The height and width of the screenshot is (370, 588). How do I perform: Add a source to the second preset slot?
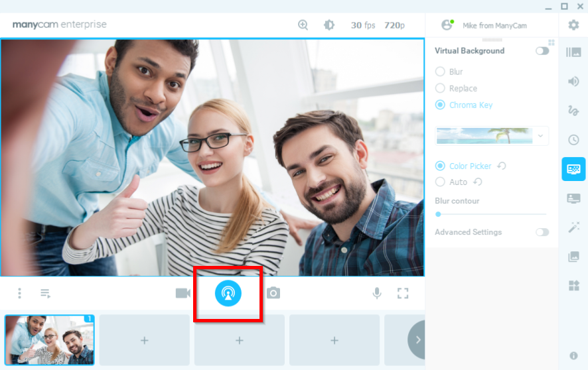tap(145, 340)
